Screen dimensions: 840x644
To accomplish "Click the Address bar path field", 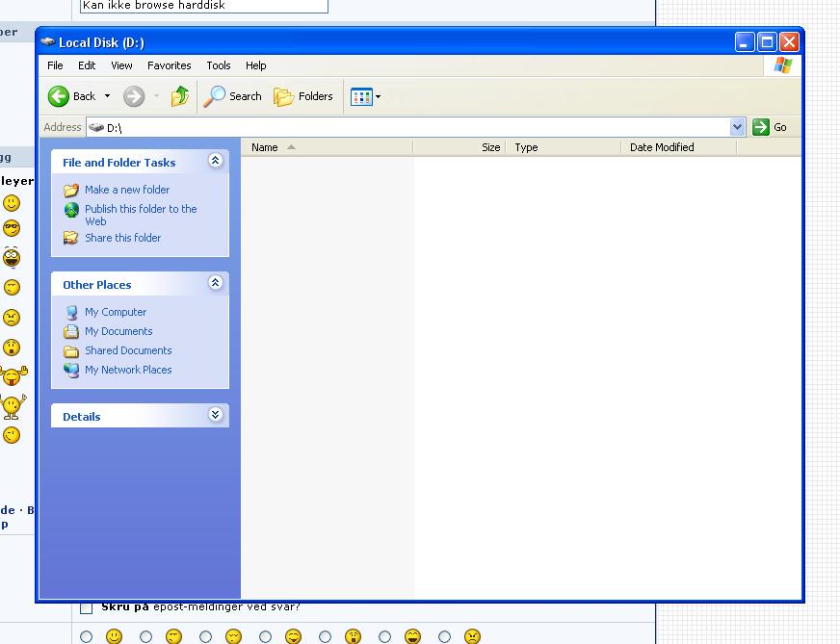I will click(416, 127).
